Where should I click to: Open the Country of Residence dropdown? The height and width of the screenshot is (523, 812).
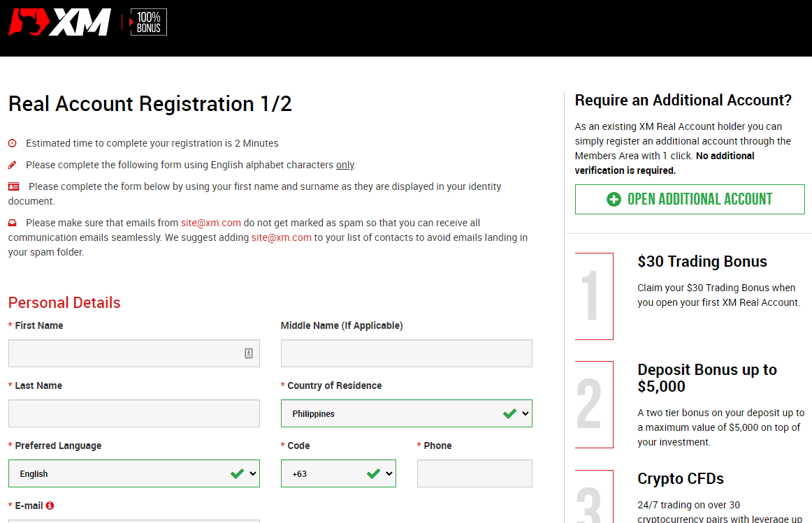point(406,413)
